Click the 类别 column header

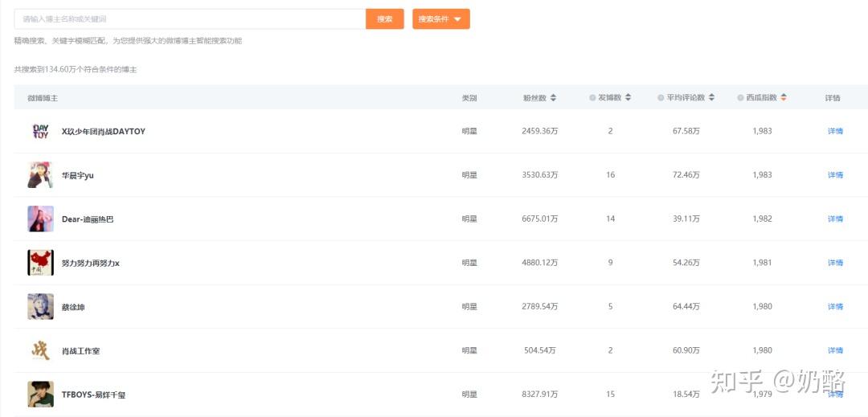tap(469, 98)
